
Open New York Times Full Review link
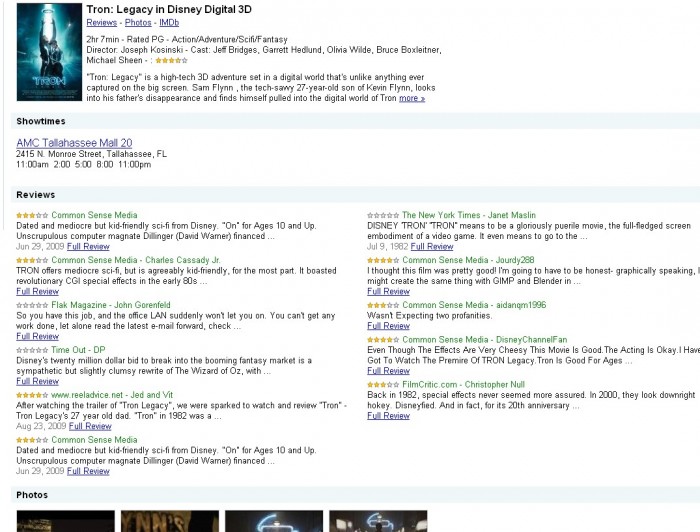point(432,246)
